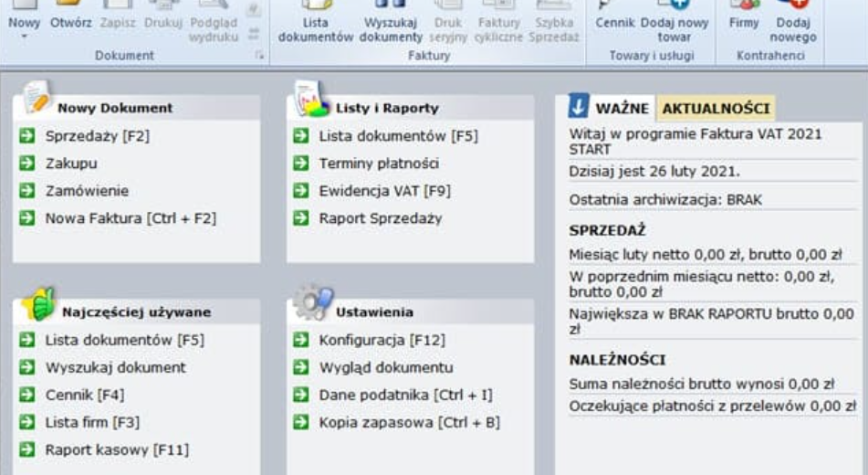The width and height of the screenshot is (868, 475).
Task: Click 'Miesiąc luty netto 0,00 zł' line
Action: point(706,255)
